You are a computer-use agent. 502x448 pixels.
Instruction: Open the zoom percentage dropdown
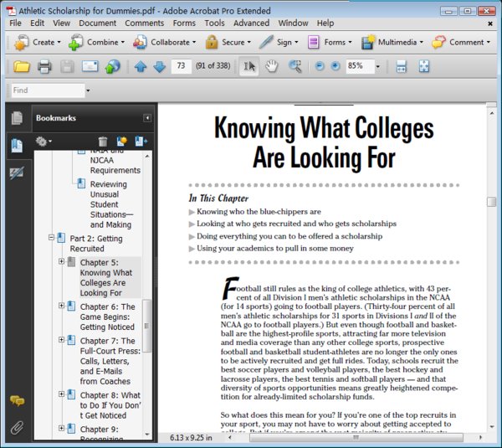click(x=377, y=66)
